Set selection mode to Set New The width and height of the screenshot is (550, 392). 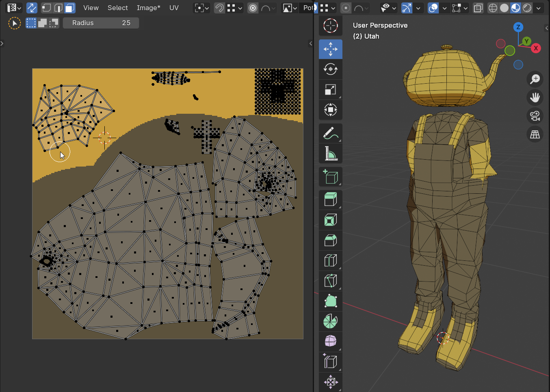(x=31, y=23)
